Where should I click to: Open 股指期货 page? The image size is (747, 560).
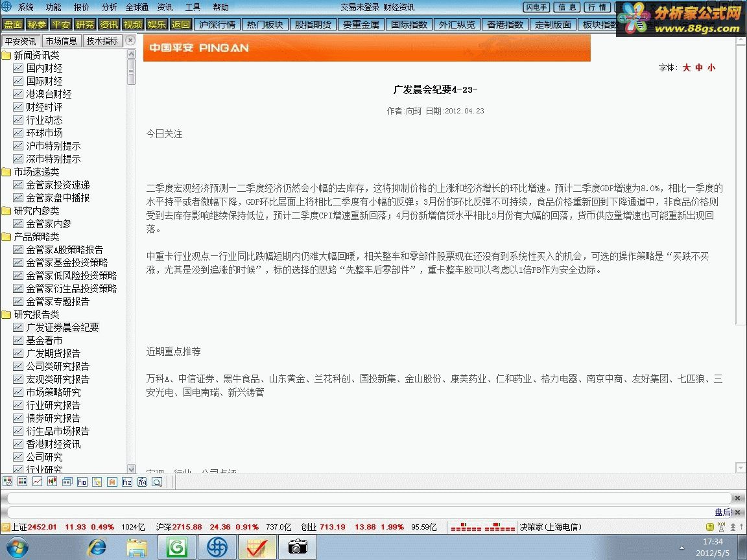click(313, 24)
